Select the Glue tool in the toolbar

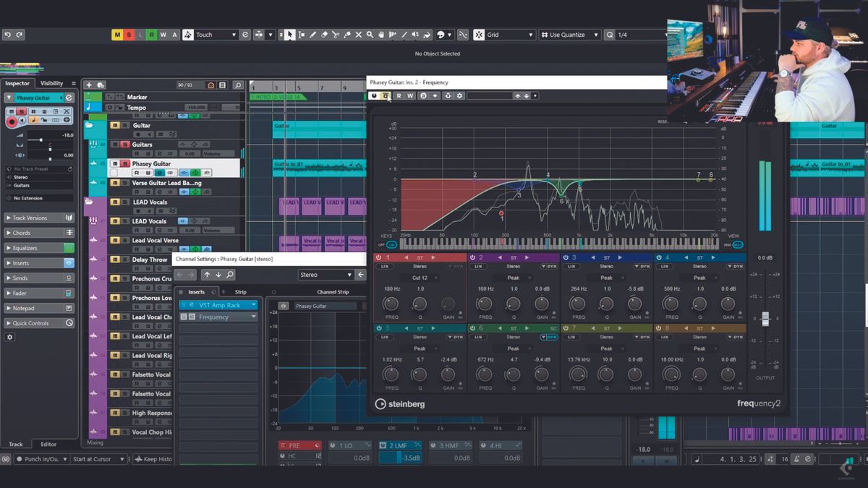346,34
